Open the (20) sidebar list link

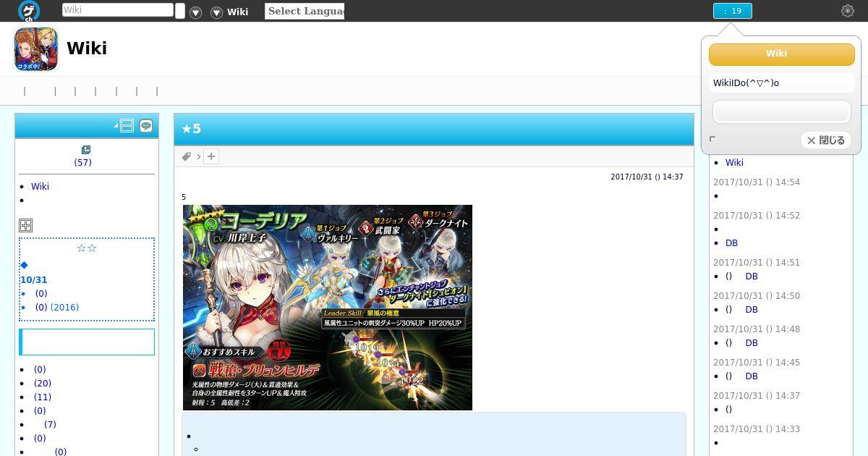coord(43,383)
